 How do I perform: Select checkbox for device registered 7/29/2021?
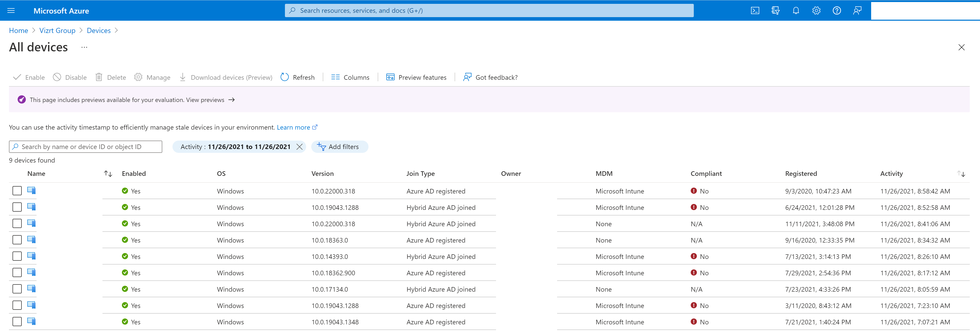tap(17, 272)
